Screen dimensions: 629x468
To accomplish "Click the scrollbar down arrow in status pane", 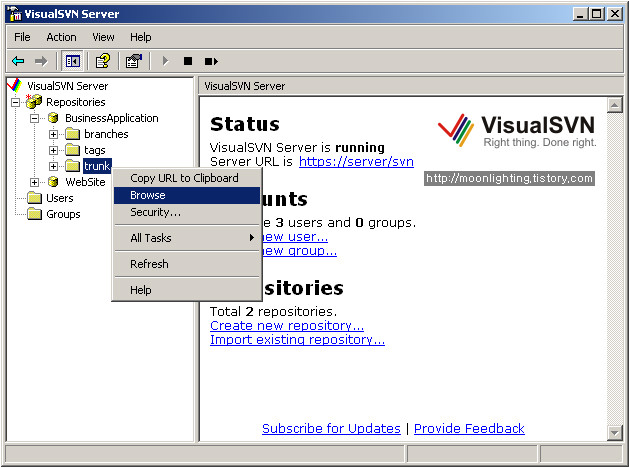I will tap(615, 433).
